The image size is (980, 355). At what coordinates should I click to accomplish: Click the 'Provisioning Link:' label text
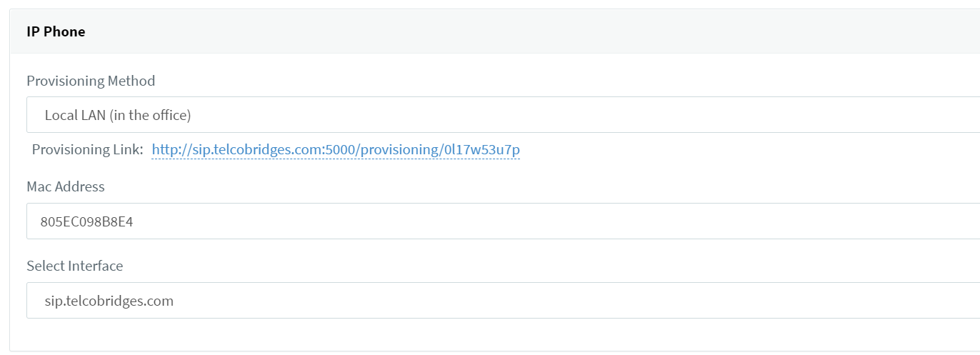(x=88, y=150)
